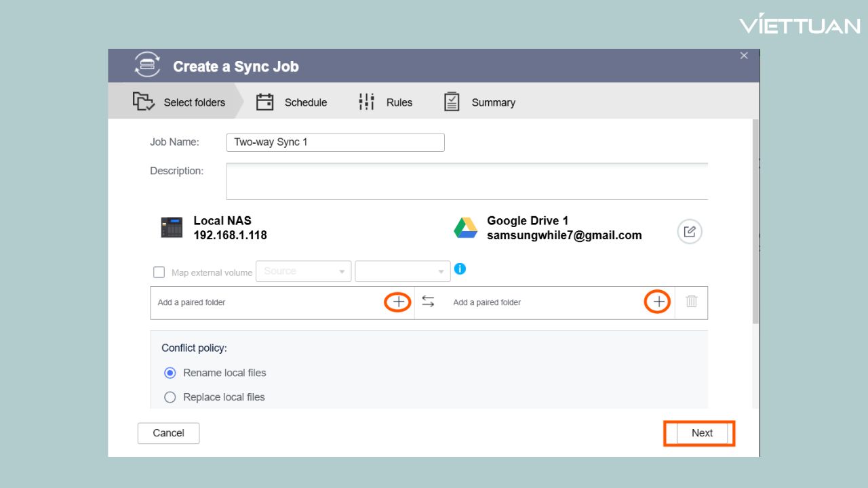Click the two-way sync arrows icon
Screen dimensions: 868x488
click(x=428, y=302)
